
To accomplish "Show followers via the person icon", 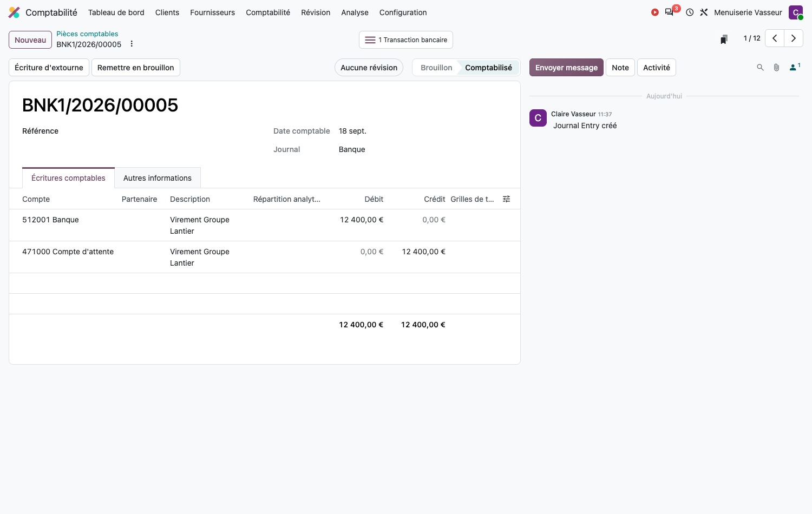I will (795, 67).
